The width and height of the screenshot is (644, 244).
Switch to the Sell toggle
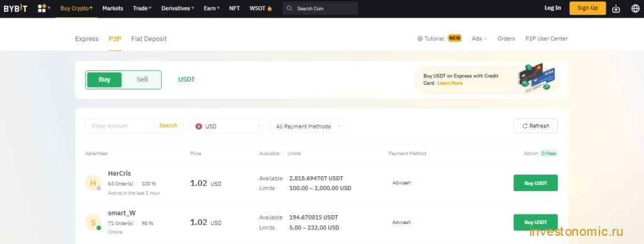pyautogui.click(x=142, y=80)
